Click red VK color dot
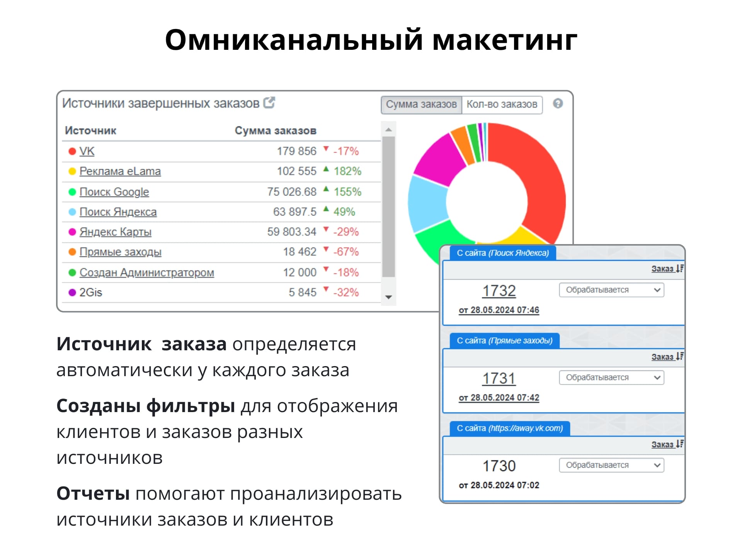The height and width of the screenshot is (560, 742). click(72, 151)
